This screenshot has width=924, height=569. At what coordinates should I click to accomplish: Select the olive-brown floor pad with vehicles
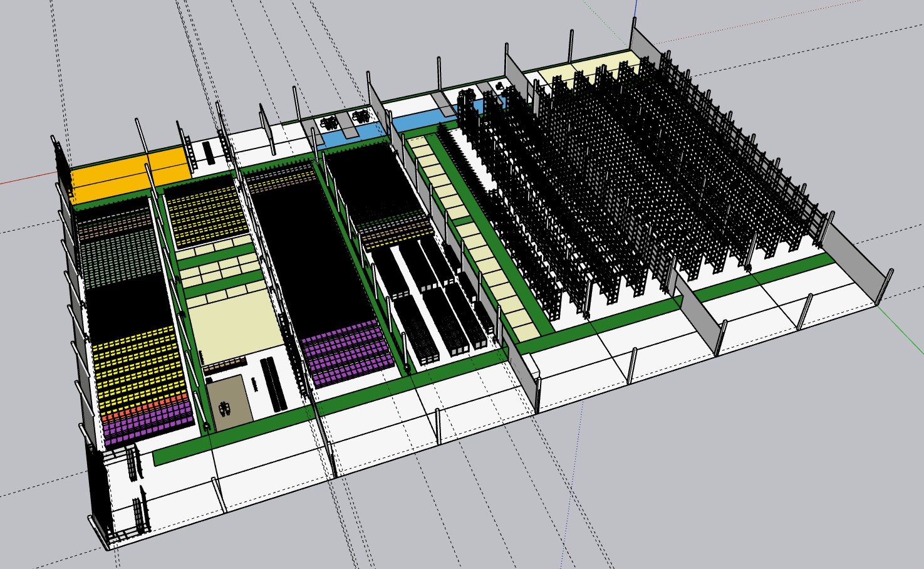[x=229, y=399]
